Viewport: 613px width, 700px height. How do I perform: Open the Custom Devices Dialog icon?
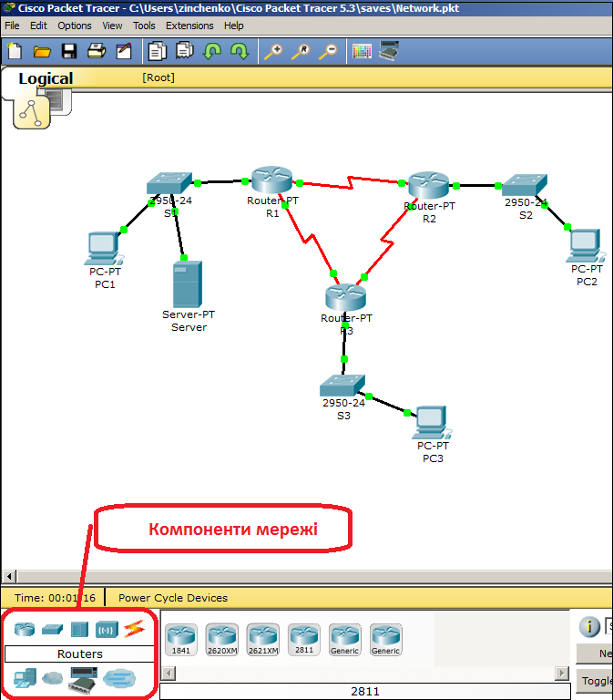tap(389, 50)
